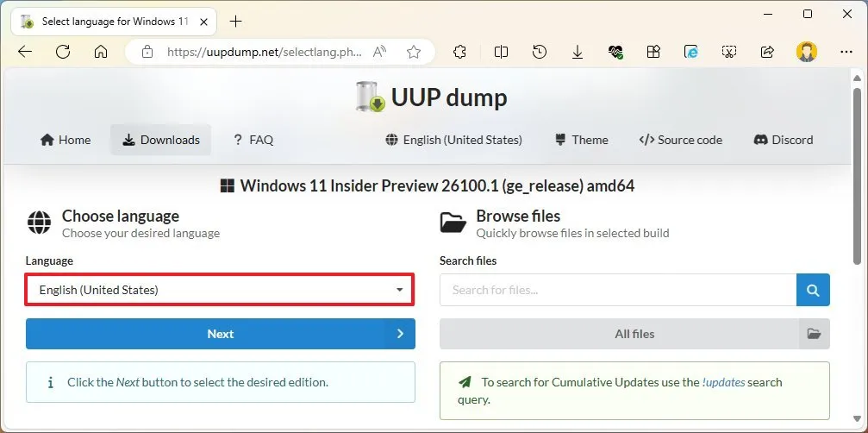
Task: Go to the Home menu item
Action: [66, 140]
